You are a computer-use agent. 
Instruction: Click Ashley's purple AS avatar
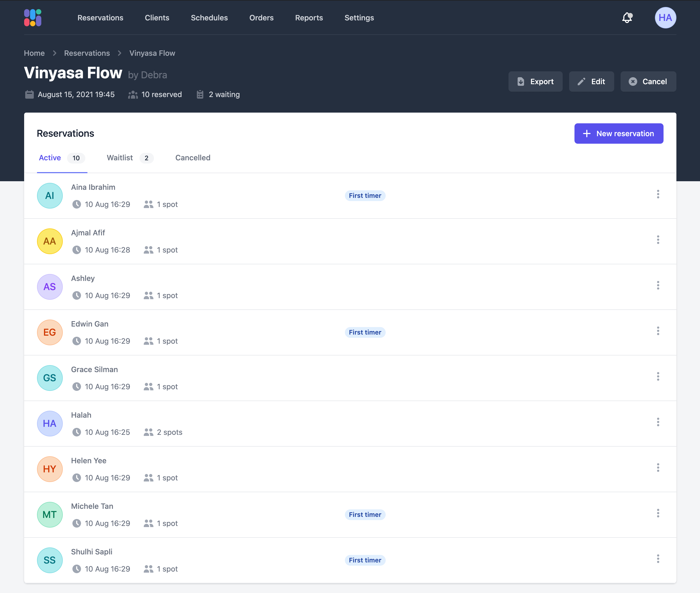pos(50,287)
